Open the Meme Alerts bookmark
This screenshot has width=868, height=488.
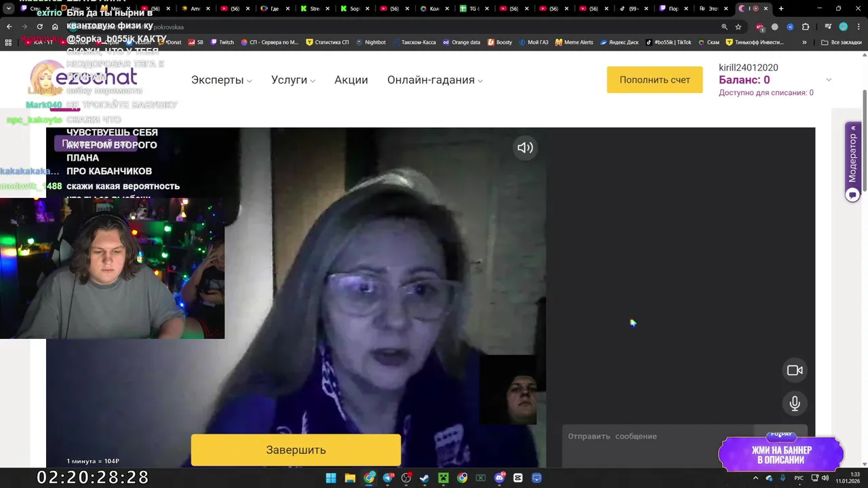[x=574, y=42]
